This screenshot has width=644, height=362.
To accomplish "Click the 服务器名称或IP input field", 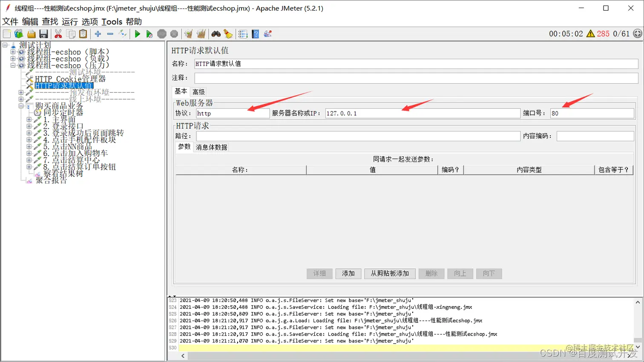I will click(x=423, y=113).
